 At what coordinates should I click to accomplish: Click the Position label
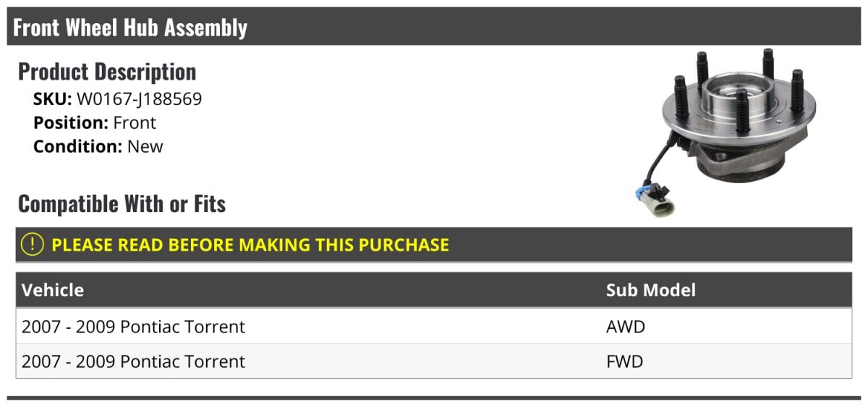(71, 122)
